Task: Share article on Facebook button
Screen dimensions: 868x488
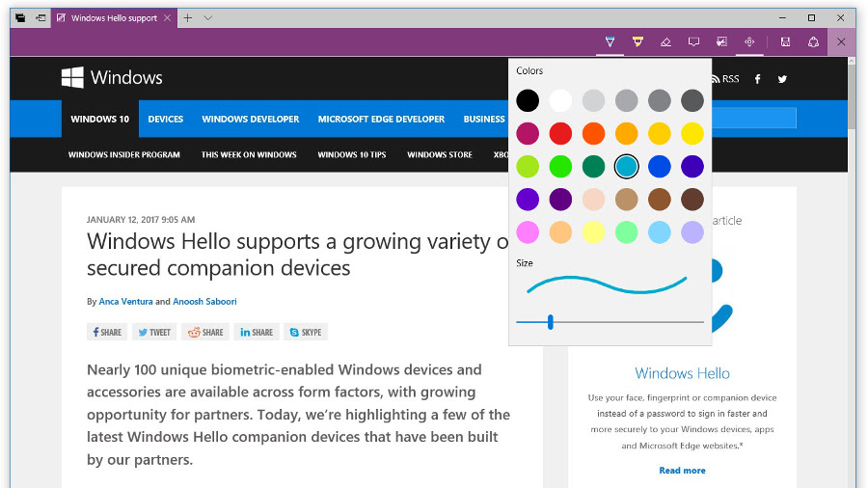Action: coord(107,332)
